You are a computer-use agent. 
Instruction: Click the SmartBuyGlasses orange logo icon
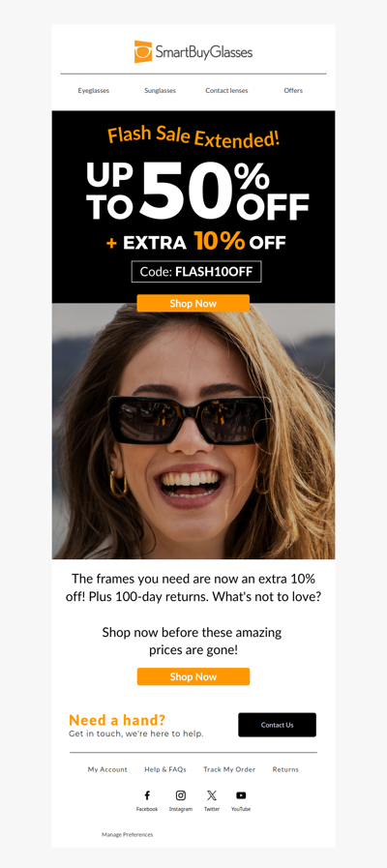point(143,51)
